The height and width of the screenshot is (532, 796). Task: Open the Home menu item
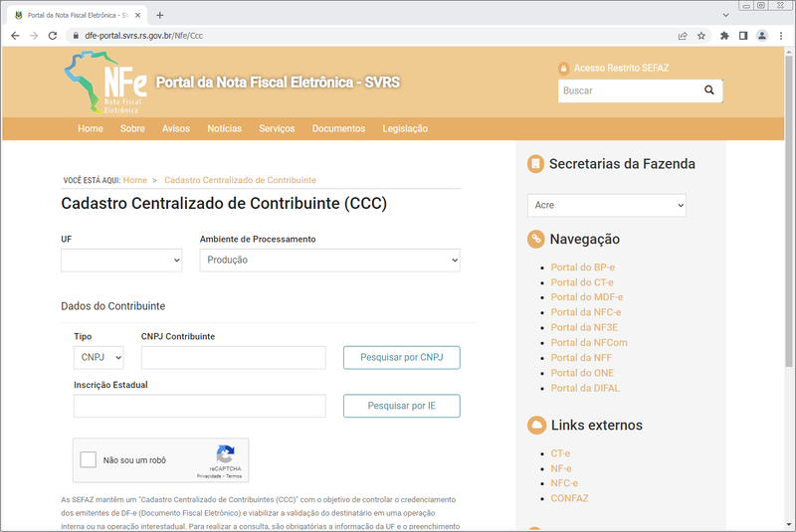(x=91, y=129)
